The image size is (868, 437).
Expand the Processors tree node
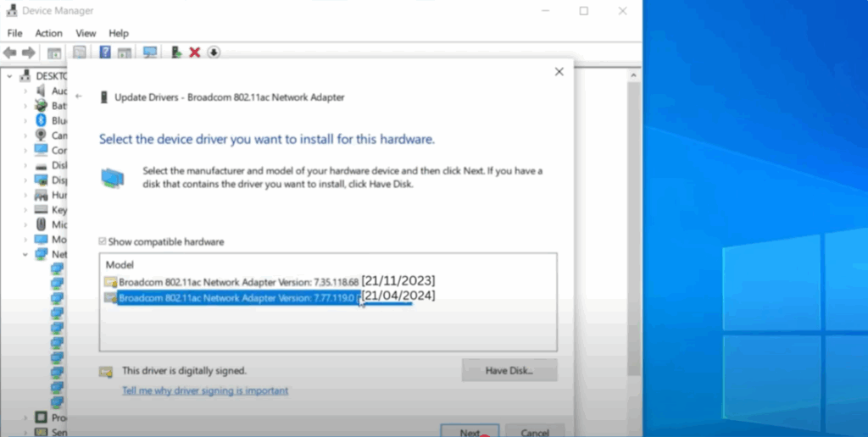(x=25, y=418)
